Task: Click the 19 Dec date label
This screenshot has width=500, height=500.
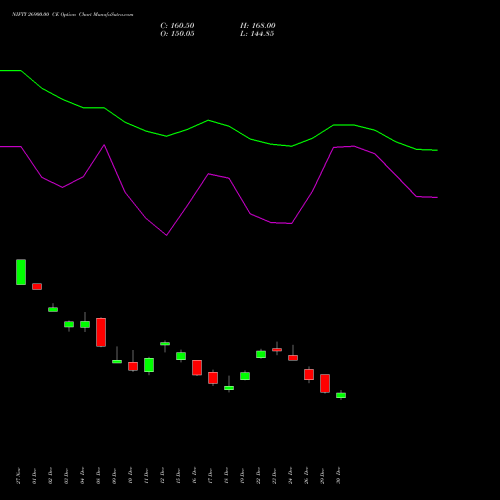Action: click(243, 476)
